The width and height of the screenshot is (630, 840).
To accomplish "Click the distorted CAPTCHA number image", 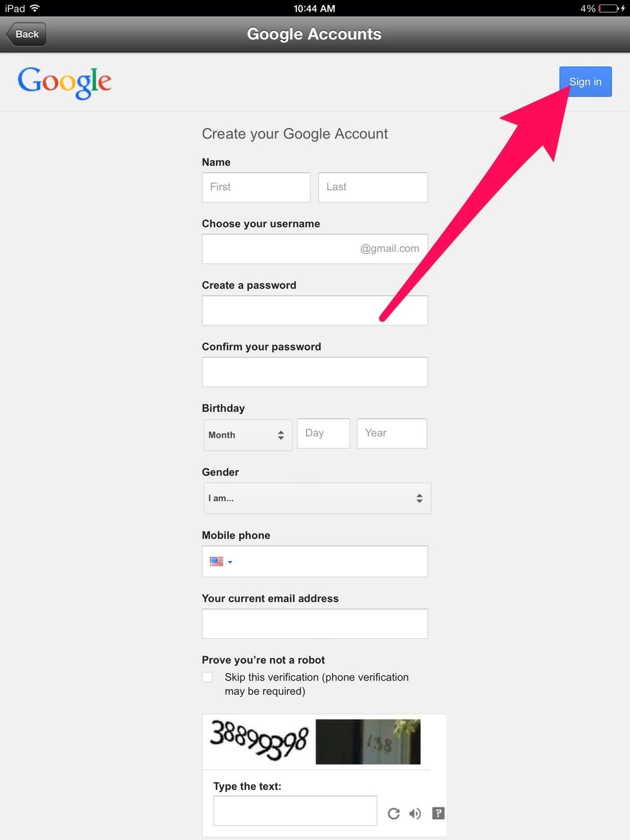I will click(x=259, y=740).
